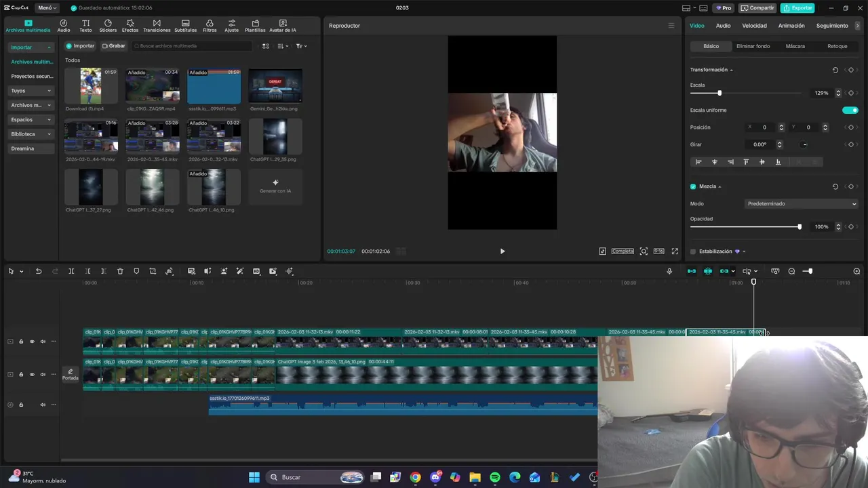The image size is (868, 488).
Task: Open the Menú dropdown
Action: [47, 8]
